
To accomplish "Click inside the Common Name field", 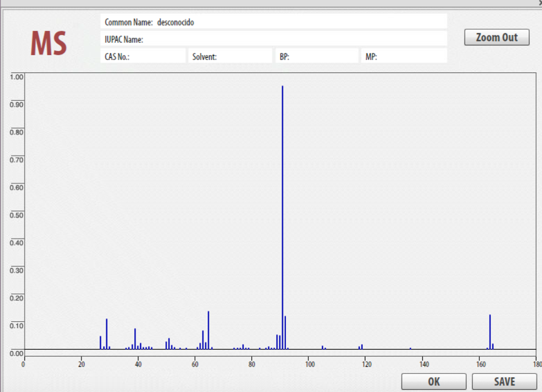I will point(295,22).
